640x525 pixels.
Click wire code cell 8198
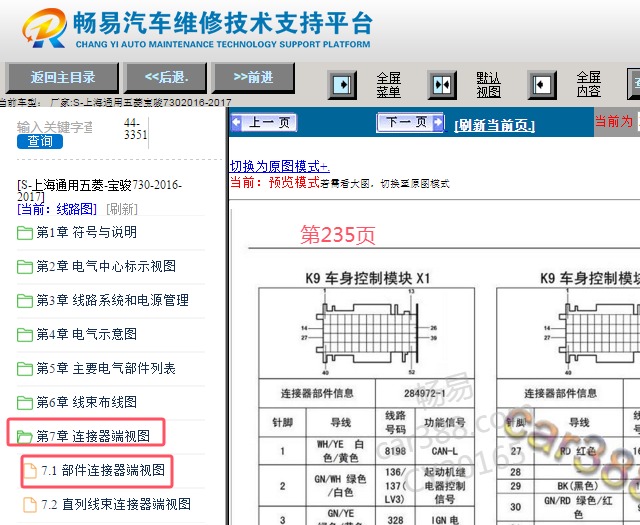(395, 451)
